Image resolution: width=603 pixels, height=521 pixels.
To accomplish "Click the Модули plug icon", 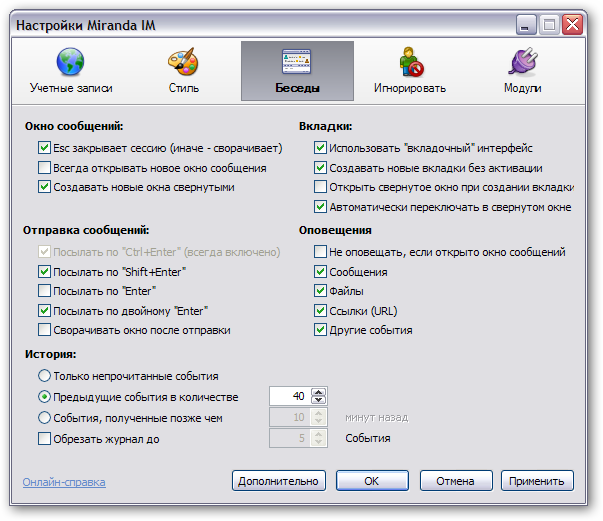I will click(523, 63).
